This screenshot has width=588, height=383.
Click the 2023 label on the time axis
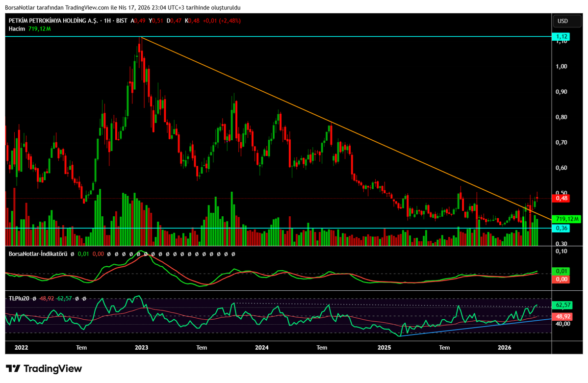(x=141, y=347)
